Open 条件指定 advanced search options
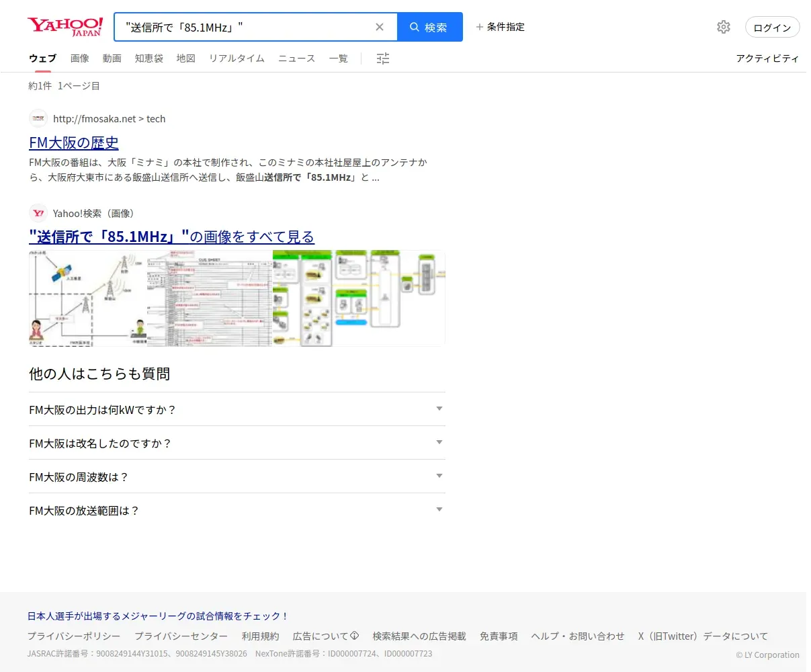Screen dimensions: 811x672 [x=500, y=27]
